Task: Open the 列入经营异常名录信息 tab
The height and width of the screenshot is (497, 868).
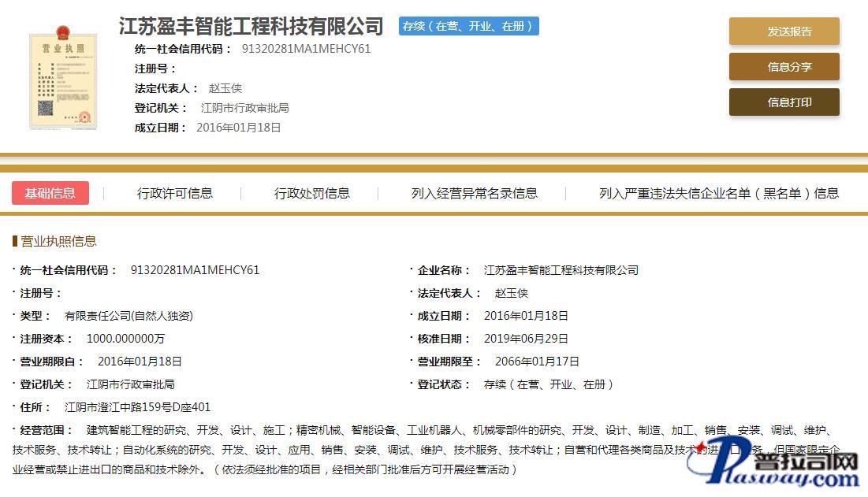Action: click(474, 193)
